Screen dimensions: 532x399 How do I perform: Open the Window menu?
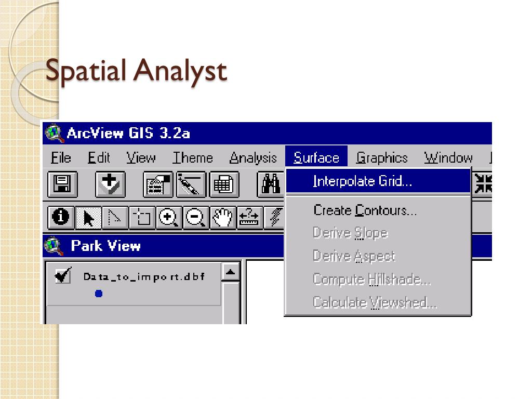448,158
